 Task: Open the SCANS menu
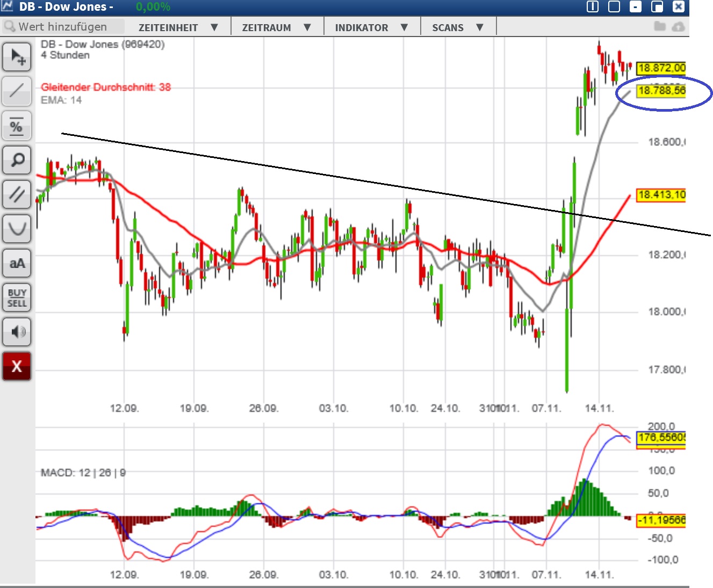[x=457, y=27]
